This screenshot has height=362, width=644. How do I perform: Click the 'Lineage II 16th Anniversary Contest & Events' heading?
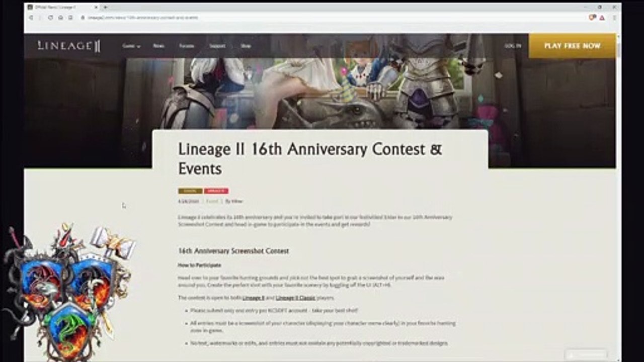310,158
